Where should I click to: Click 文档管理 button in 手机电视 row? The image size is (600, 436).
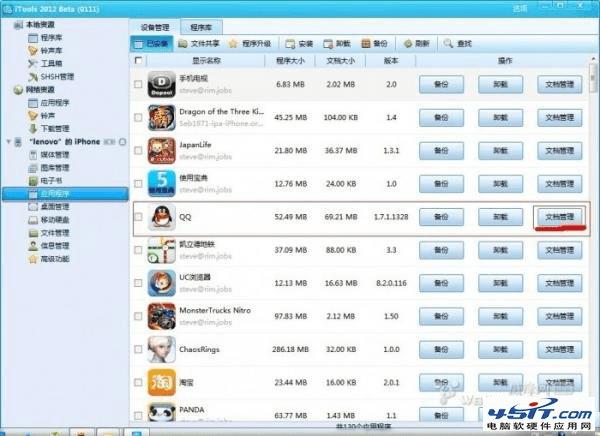point(559,85)
